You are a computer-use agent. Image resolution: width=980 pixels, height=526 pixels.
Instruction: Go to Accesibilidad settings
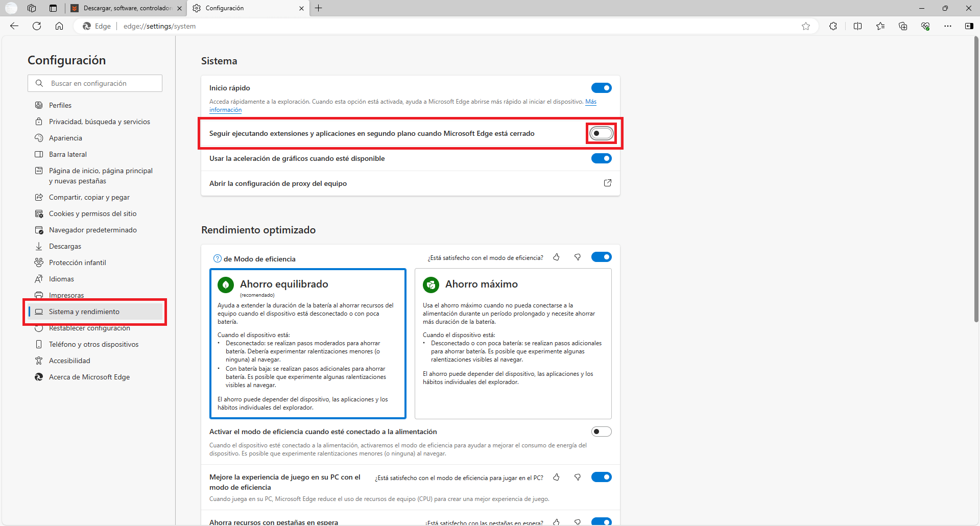coord(95,361)
